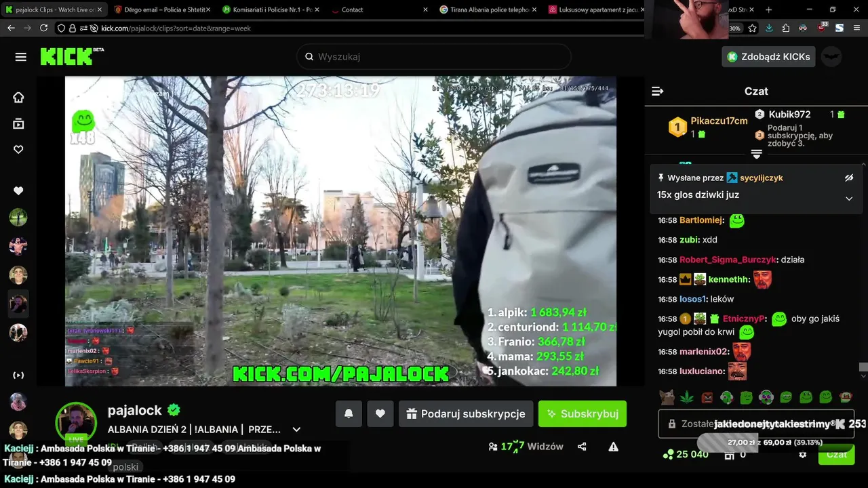This screenshot has width=868, height=488.
Task: Reload the page with the refresh button
Action: tap(43, 28)
